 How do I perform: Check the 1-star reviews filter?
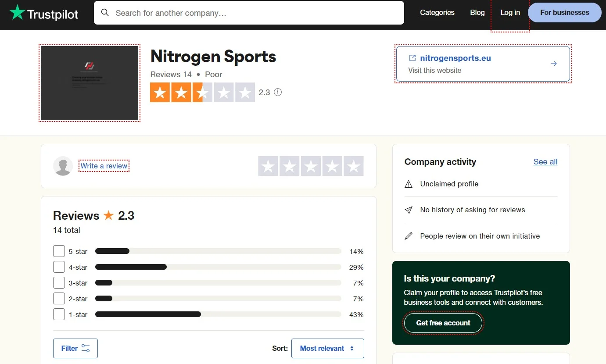[59, 314]
